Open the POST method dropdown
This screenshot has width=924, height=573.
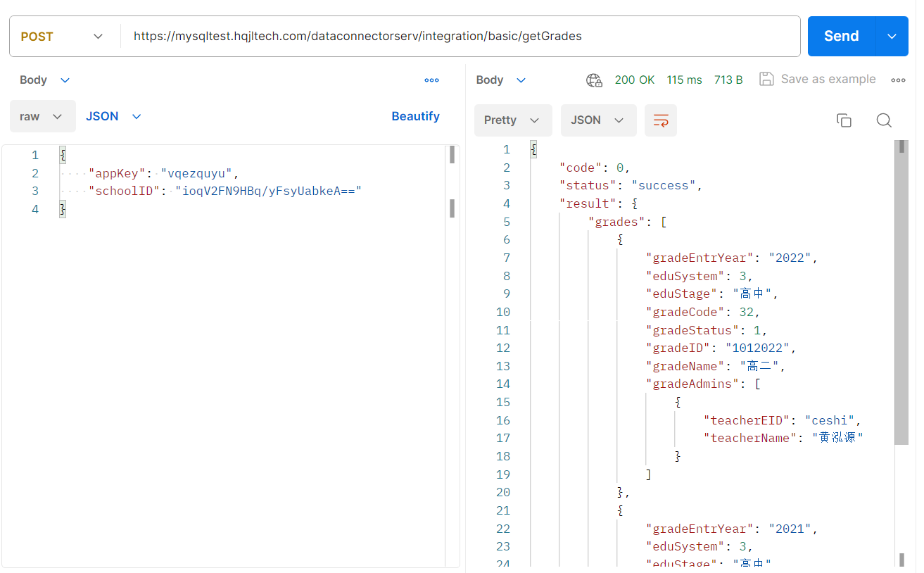pyautogui.click(x=63, y=37)
